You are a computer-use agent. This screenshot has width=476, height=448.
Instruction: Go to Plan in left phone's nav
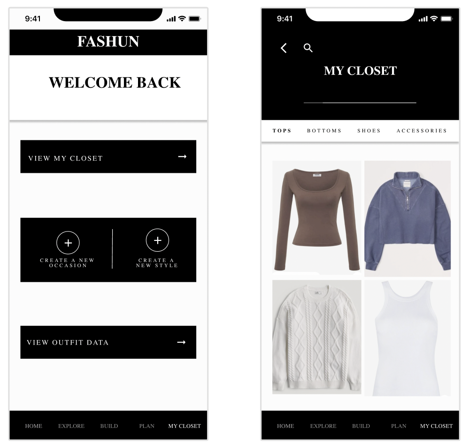point(146,426)
